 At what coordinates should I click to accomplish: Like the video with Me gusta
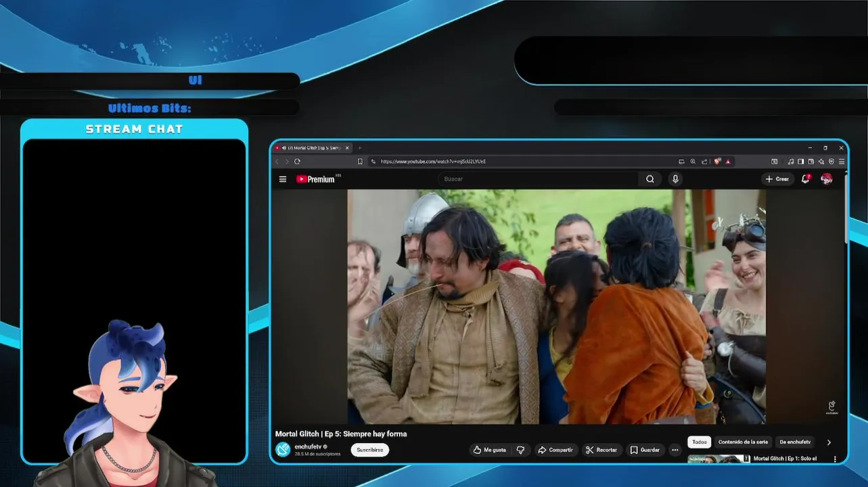tap(490, 450)
